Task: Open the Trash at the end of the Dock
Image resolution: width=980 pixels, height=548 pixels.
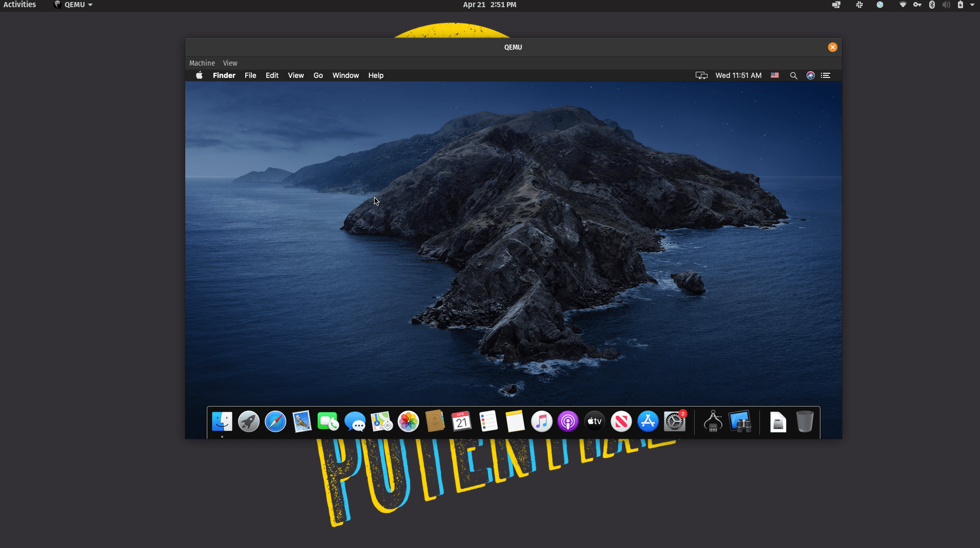Action: 805,421
